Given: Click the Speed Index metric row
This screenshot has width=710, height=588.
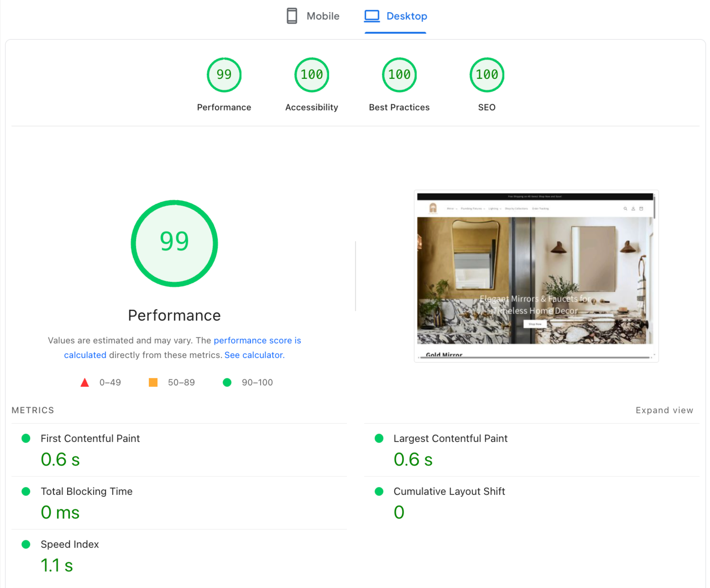Looking at the screenshot, I should (70, 544).
